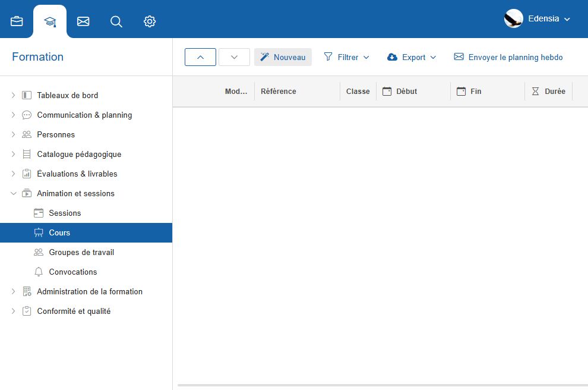Expand the Catalogue pédagogique node
The image size is (588, 390).
(13, 154)
